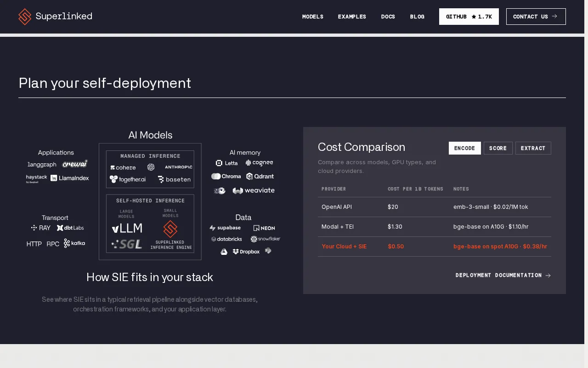588x368 pixels.
Task: Click the RAY logo under Transport
Action: [41, 228]
